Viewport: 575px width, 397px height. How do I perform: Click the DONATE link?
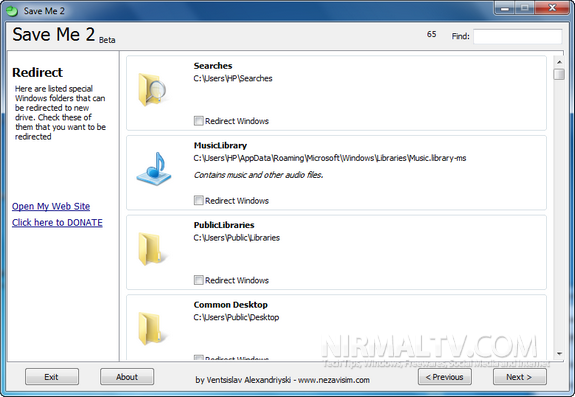[x=57, y=223]
